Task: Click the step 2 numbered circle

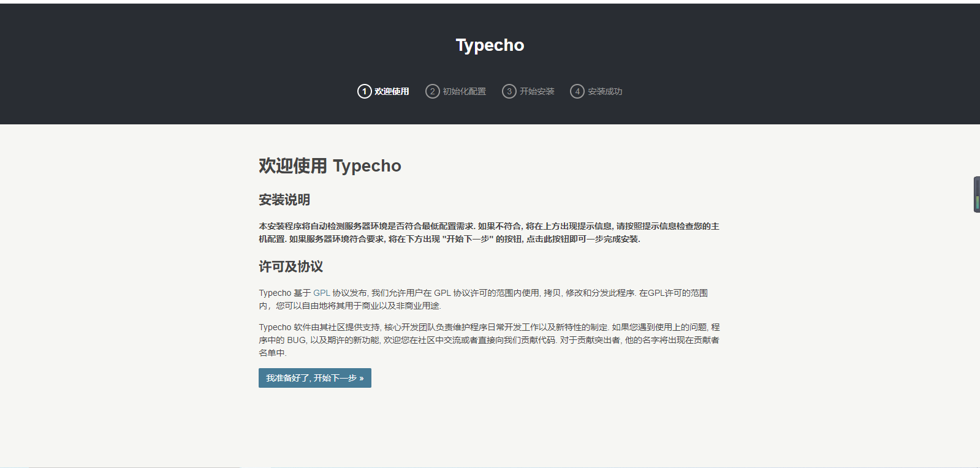Action: (x=432, y=91)
